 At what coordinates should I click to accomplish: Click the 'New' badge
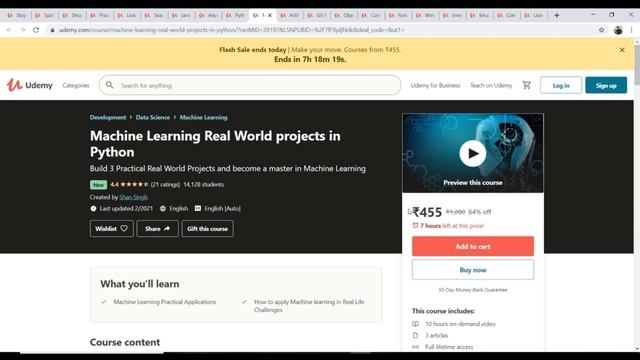tap(98, 184)
